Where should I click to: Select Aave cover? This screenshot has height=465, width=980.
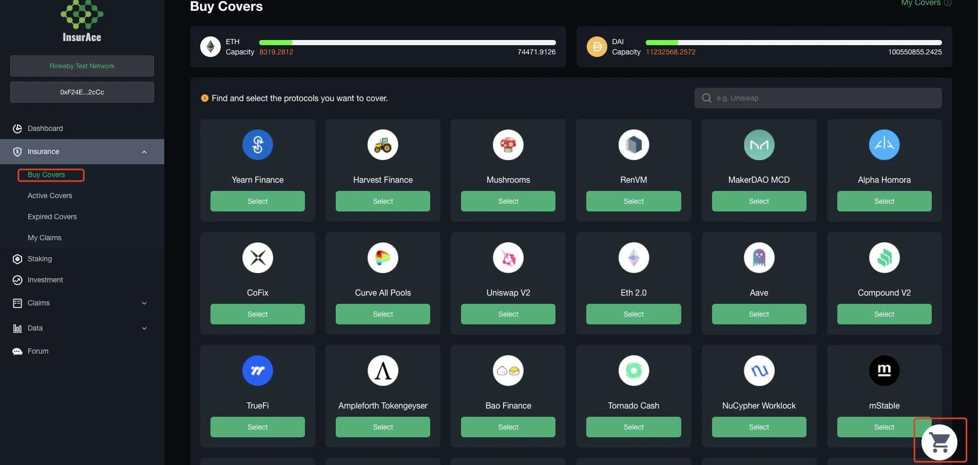[x=759, y=314]
